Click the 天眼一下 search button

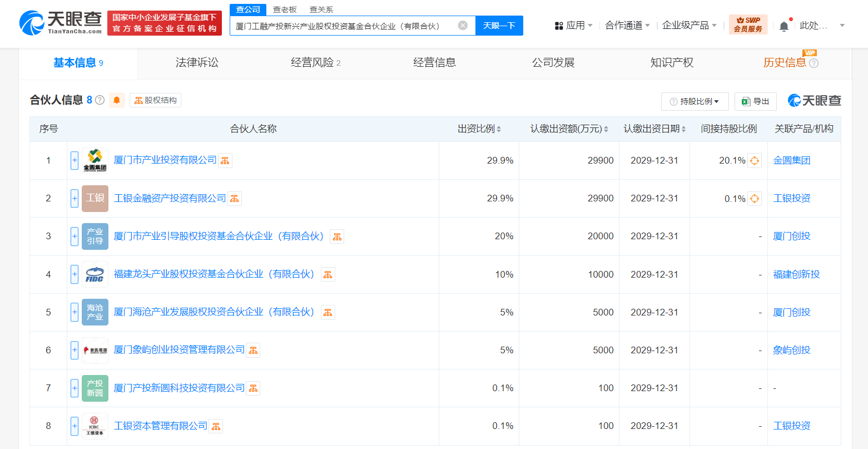coord(499,26)
